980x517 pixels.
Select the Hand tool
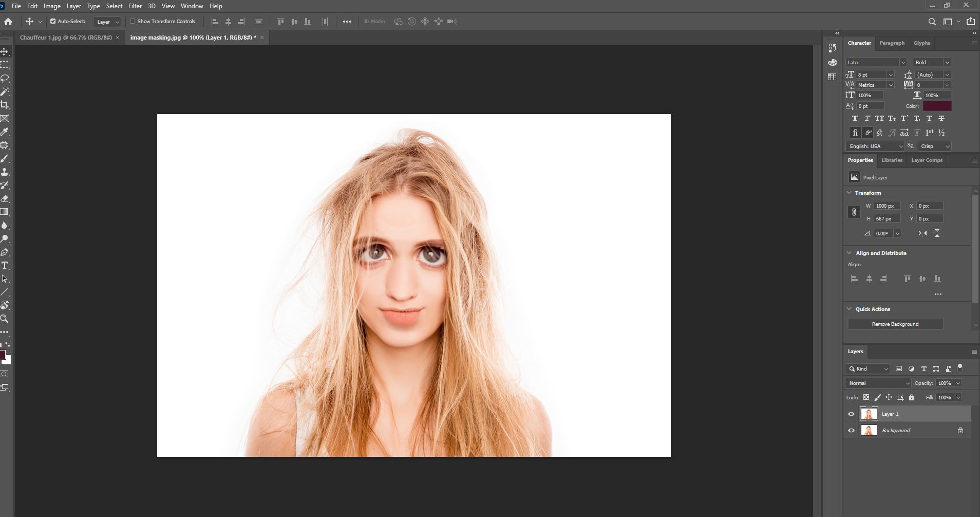tap(5, 305)
